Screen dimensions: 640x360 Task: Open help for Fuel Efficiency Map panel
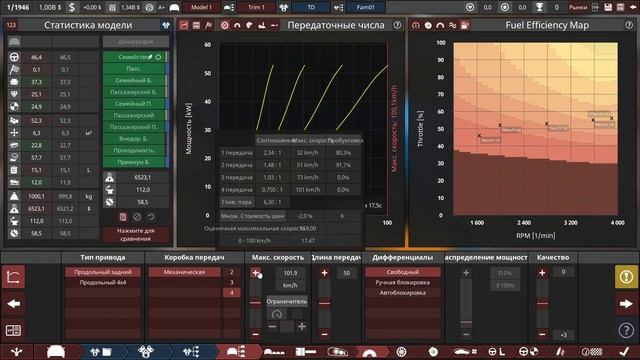pyautogui.click(x=629, y=25)
